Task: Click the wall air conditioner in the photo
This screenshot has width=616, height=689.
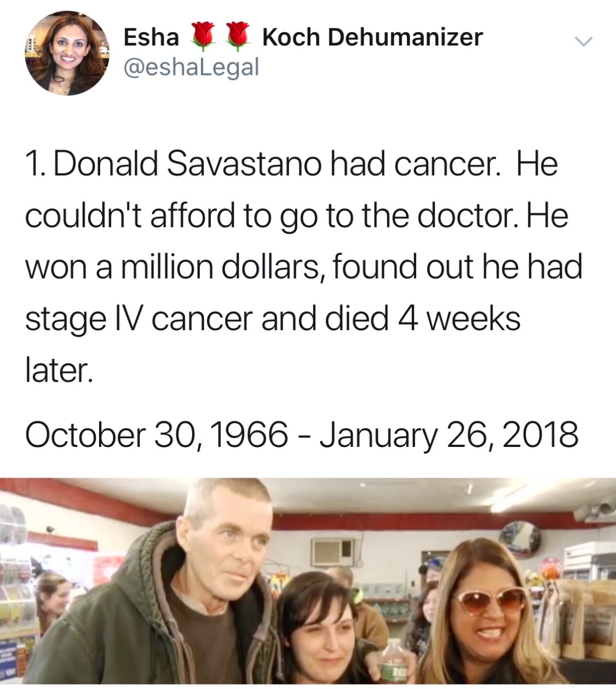Action: (332, 552)
